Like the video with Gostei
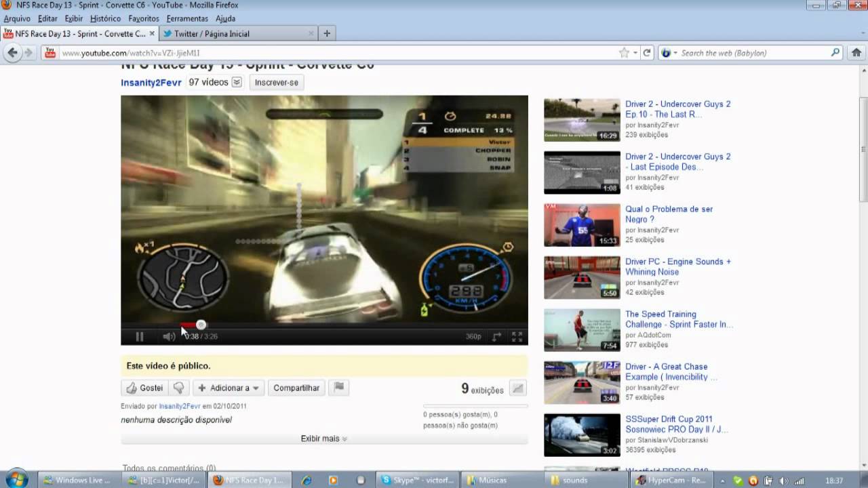The height and width of the screenshot is (488, 868). point(144,388)
